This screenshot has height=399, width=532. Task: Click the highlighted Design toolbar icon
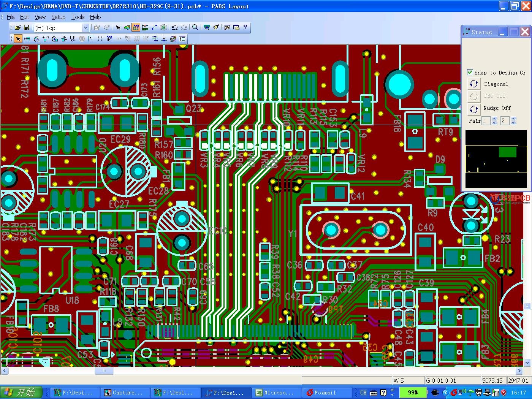tap(136, 27)
